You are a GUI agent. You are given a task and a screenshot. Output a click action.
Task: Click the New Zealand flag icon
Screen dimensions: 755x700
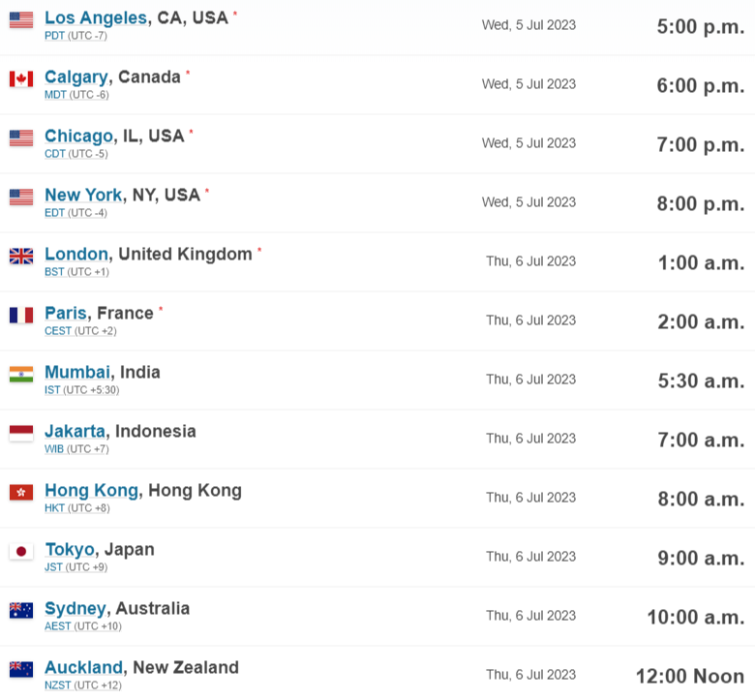pyautogui.click(x=21, y=670)
